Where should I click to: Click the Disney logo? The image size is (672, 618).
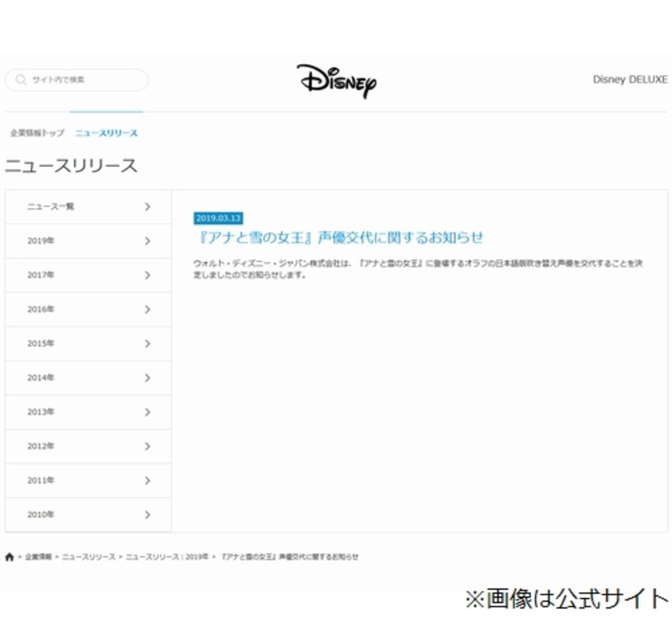pos(337,81)
